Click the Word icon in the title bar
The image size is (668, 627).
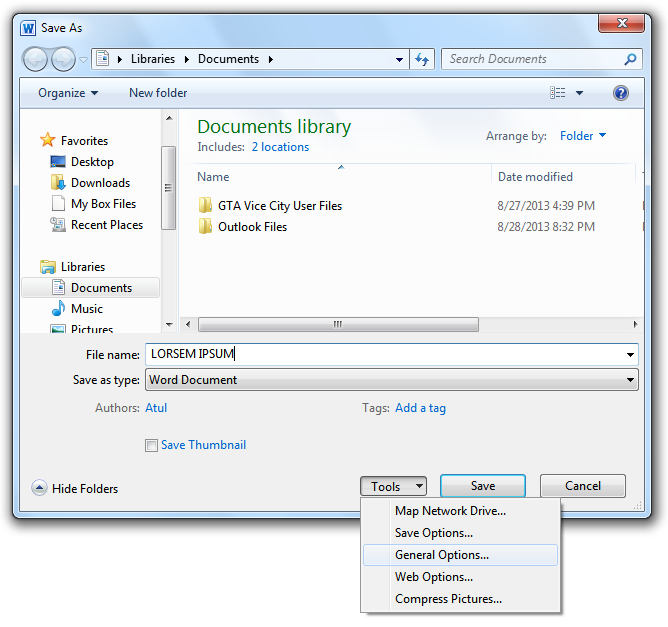point(28,28)
